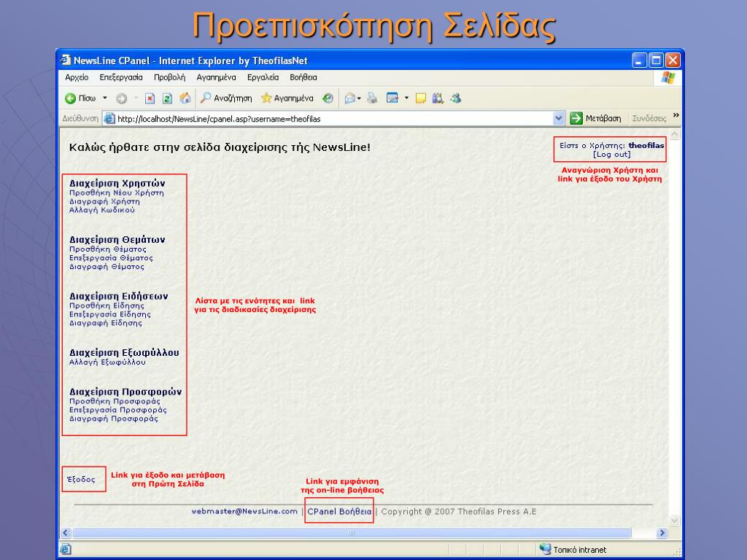747x560 pixels.
Task: Click the horizontal scrollbar right arrow
Action: click(662, 533)
